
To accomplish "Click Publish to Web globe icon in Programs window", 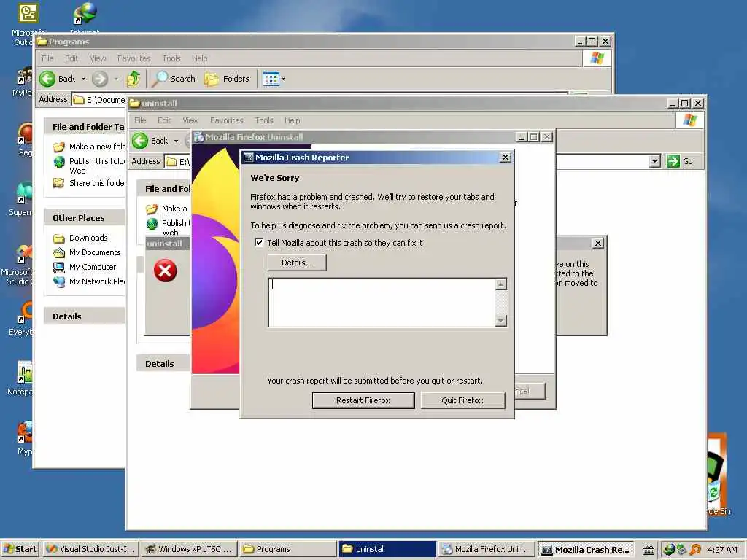I will click(x=59, y=162).
